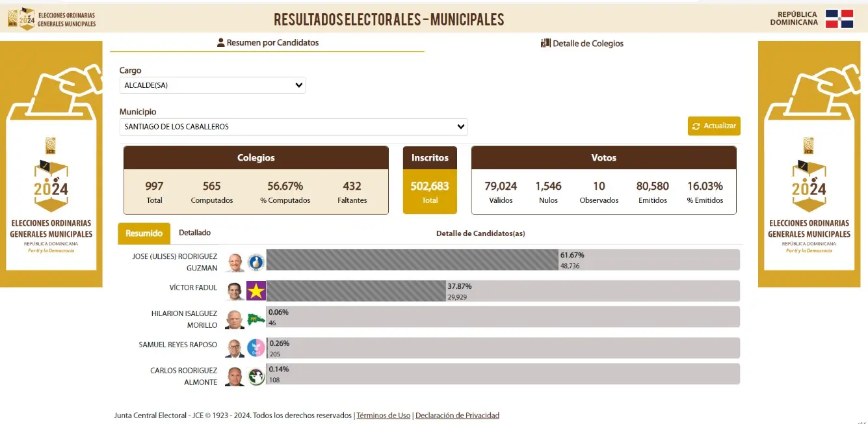Open the Cargo dropdown showing ALCALDE(SA)
The image size is (868, 424).
(x=213, y=85)
